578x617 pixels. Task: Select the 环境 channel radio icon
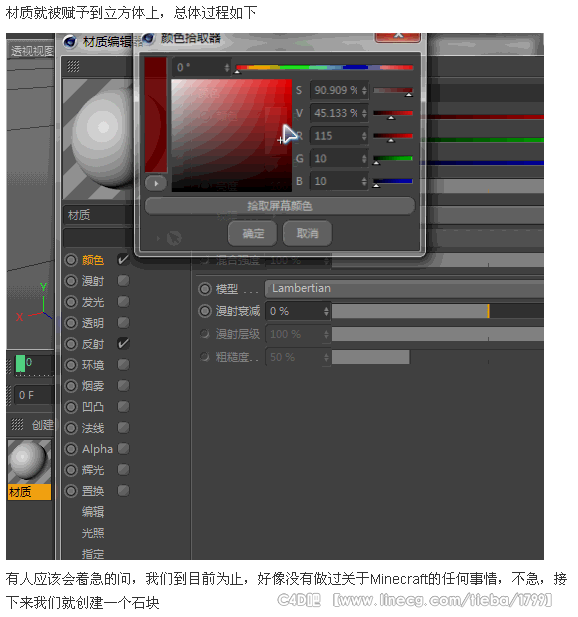point(71,365)
